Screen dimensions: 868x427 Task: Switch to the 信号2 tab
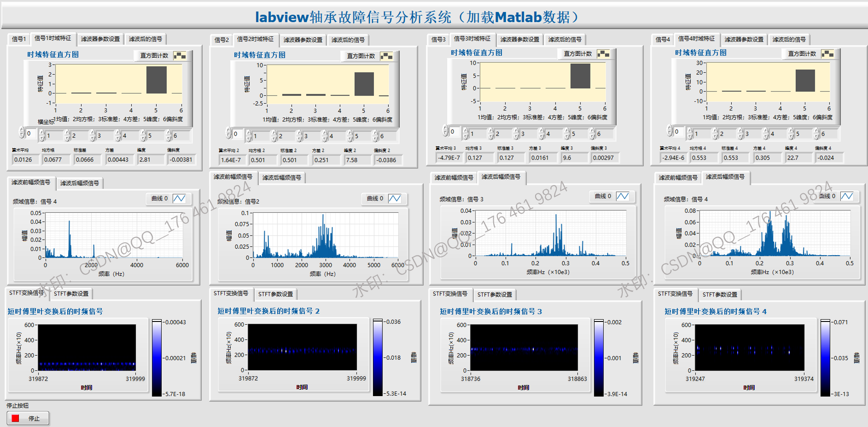click(x=222, y=40)
